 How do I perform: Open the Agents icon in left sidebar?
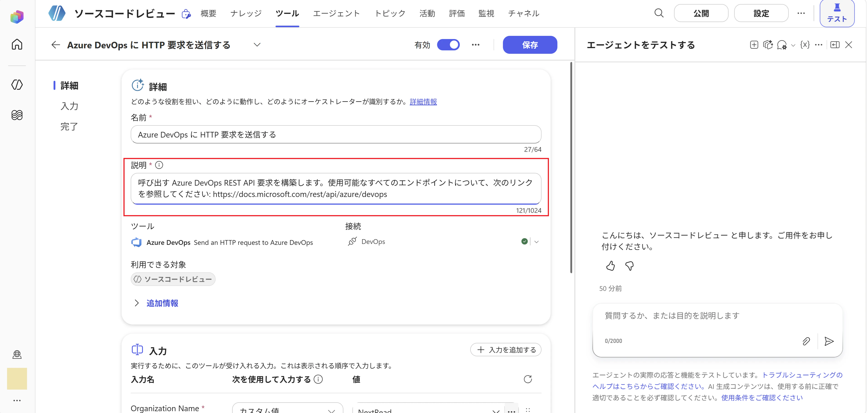17,85
